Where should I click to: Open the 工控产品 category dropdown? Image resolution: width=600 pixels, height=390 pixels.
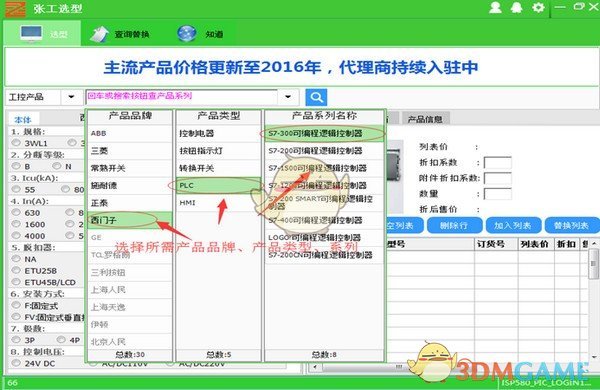pyautogui.click(x=71, y=97)
